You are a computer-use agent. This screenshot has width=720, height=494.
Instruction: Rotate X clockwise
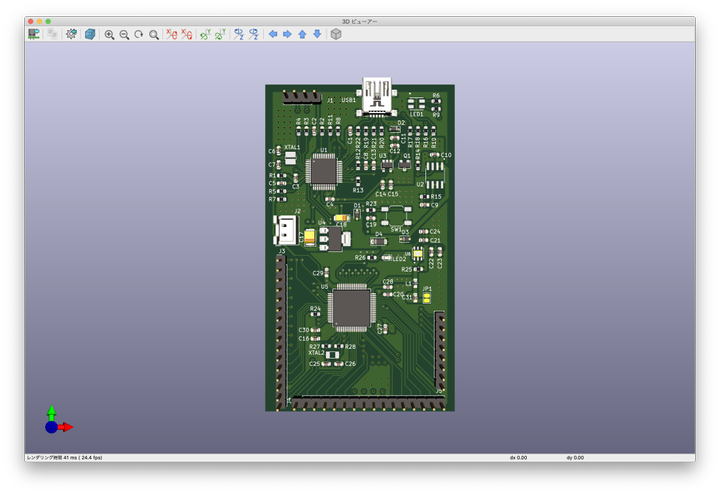(172, 34)
